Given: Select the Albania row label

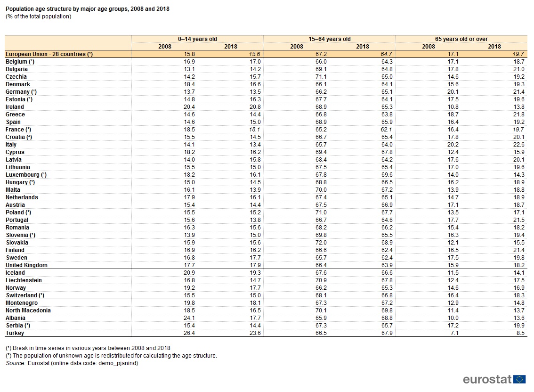Looking at the screenshot, I should 16,318.
